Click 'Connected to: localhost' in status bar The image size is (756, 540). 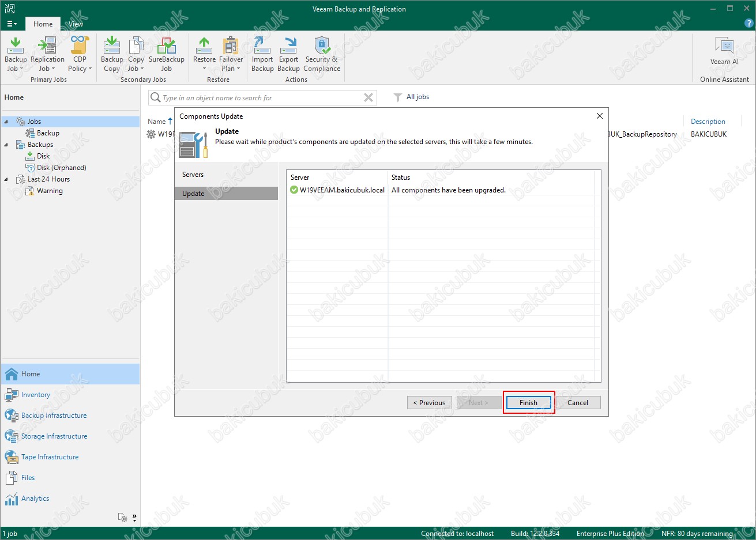coord(457,534)
